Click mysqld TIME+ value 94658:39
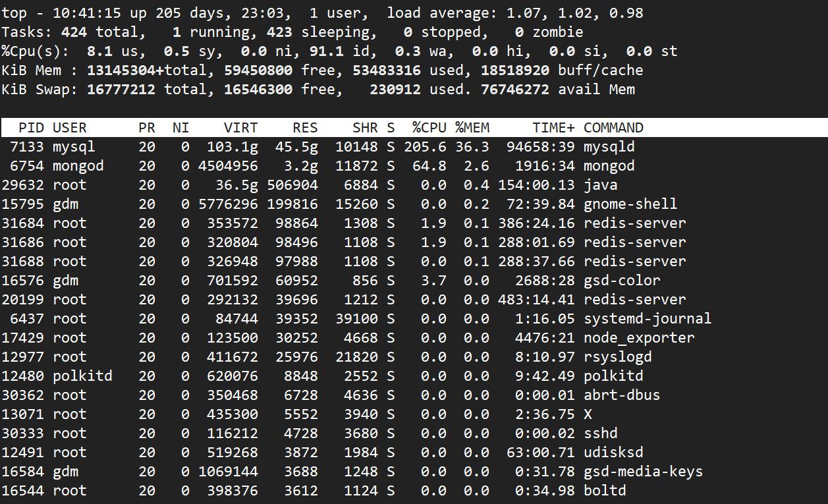The width and height of the screenshot is (828, 504). point(541,147)
